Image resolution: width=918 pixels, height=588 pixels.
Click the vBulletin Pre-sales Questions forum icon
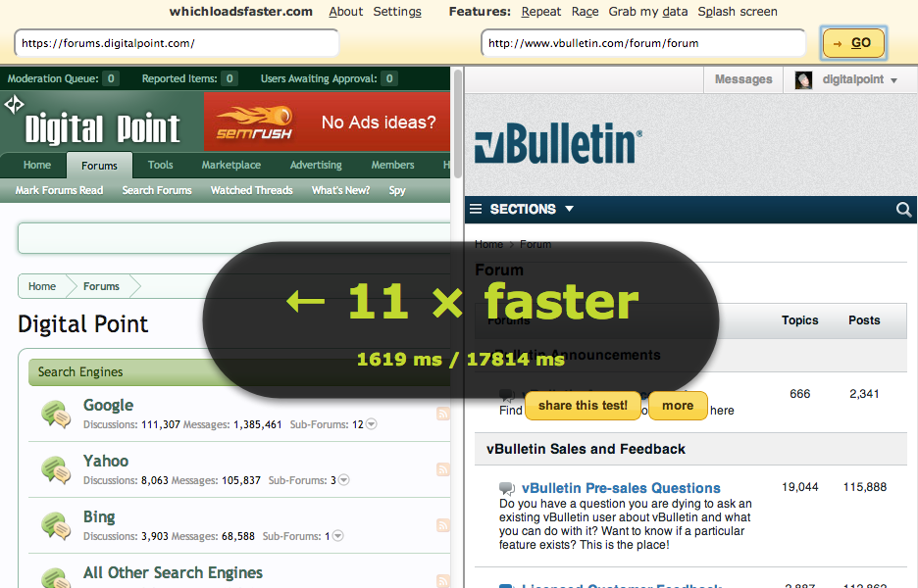coord(507,489)
